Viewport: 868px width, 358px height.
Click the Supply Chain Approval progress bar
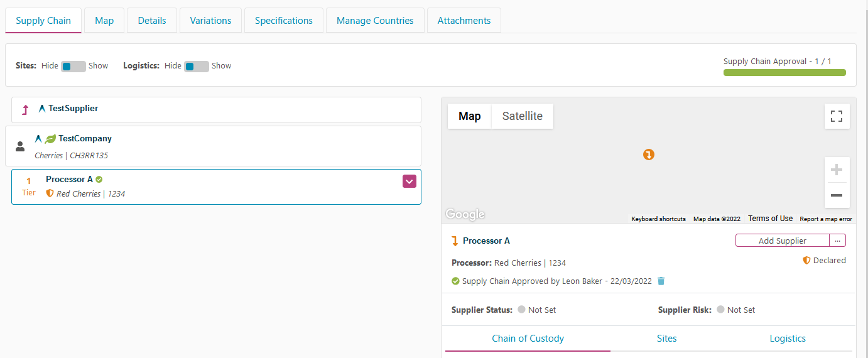pyautogui.click(x=784, y=72)
